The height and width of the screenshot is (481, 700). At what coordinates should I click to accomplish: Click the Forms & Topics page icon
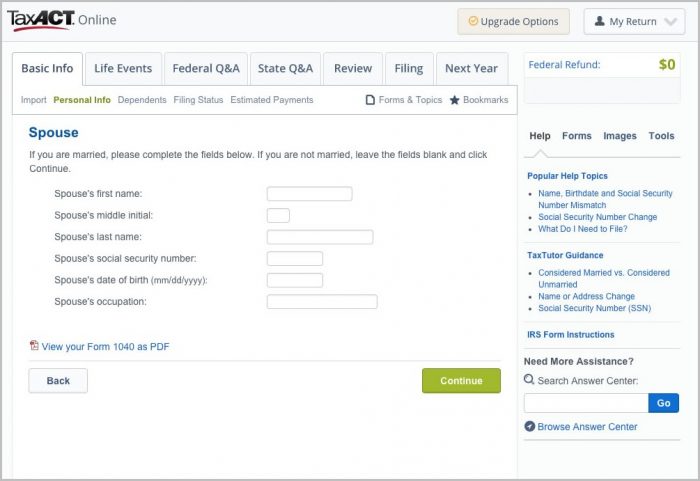pos(370,100)
